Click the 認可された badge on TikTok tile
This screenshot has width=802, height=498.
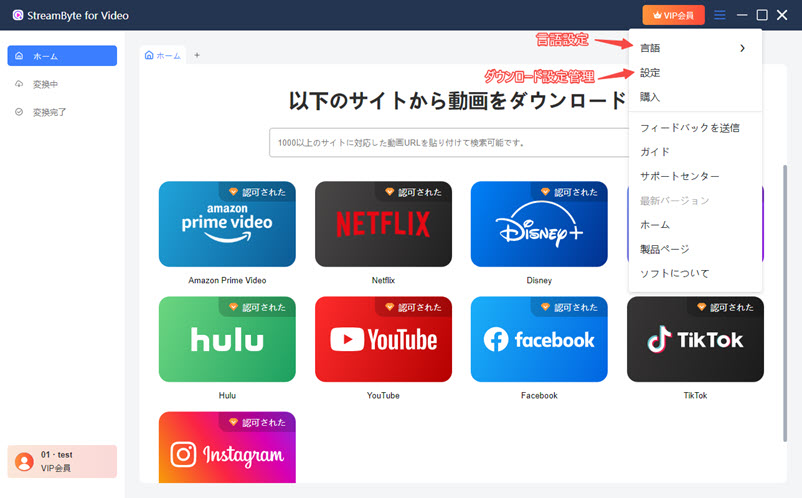pos(725,307)
